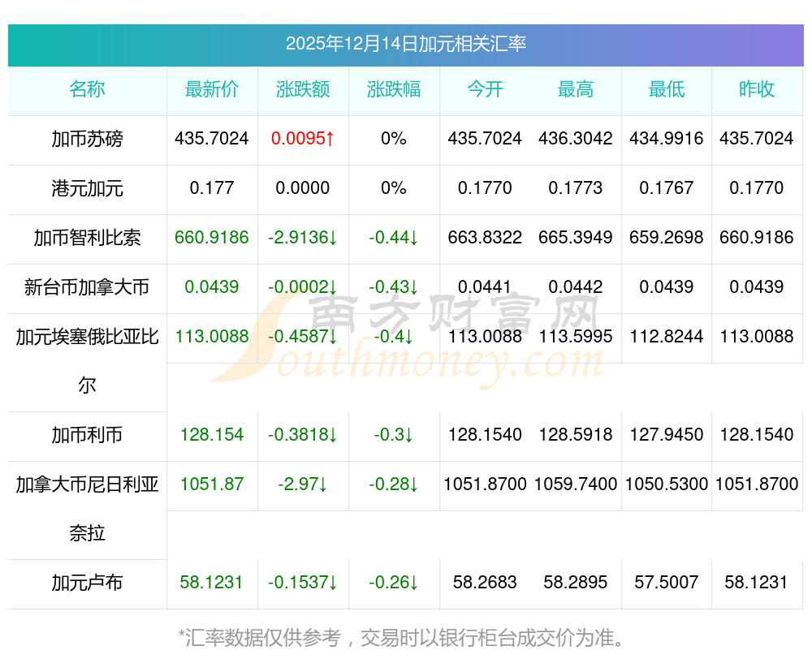Select the 最高 column header
812x663 pixels.
576,90
